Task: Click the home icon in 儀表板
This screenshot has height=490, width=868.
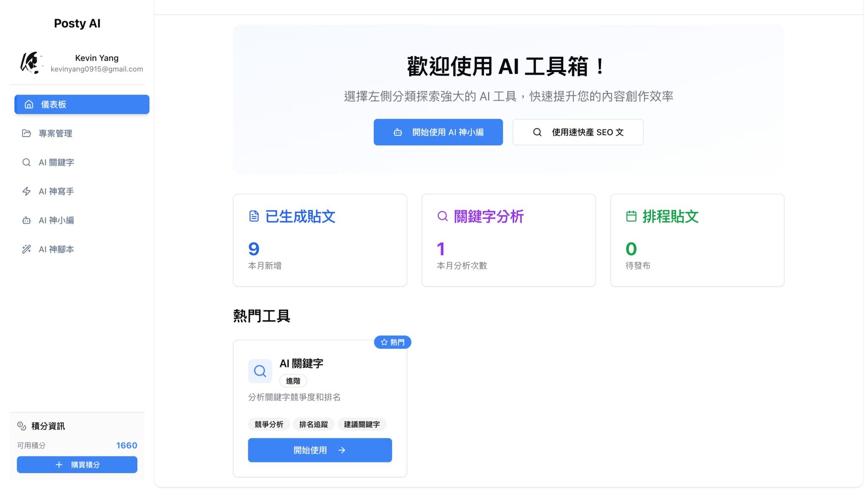Action: click(29, 104)
